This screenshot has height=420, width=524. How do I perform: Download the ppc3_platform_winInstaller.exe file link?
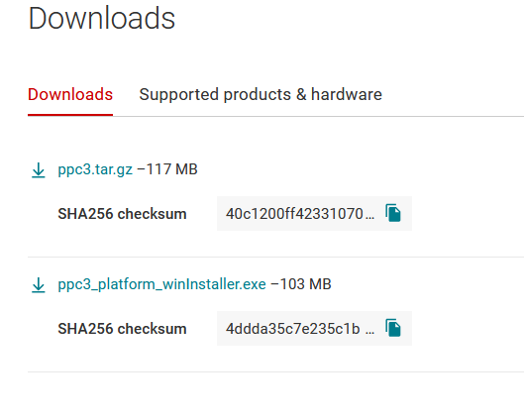pyautogui.click(x=161, y=284)
